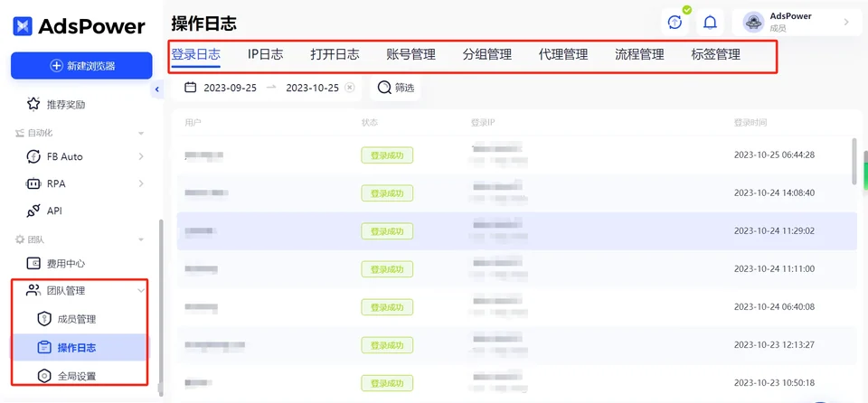Open 全局设置 in the sidebar
The width and height of the screenshot is (868, 403).
[77, 376]
